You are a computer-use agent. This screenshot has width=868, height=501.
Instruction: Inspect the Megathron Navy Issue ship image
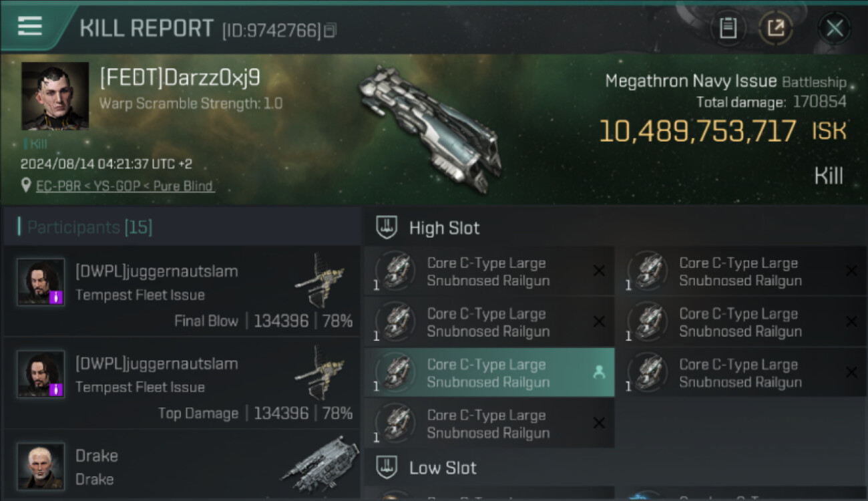(429, 129)
